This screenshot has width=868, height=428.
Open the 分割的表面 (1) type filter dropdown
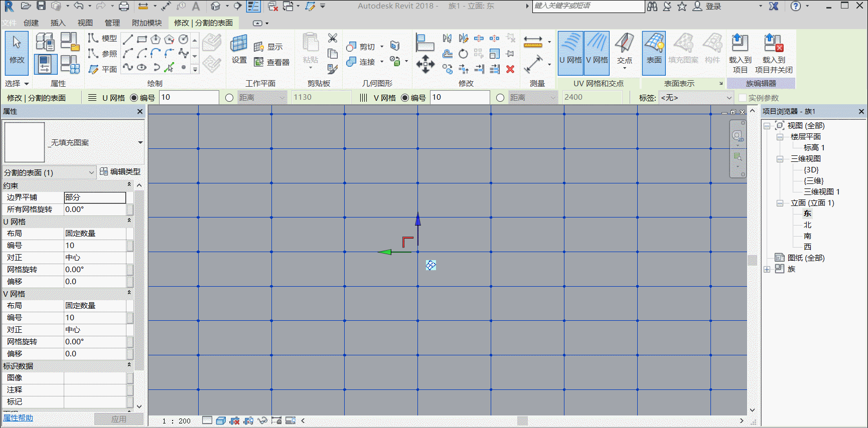pos(49,172)
